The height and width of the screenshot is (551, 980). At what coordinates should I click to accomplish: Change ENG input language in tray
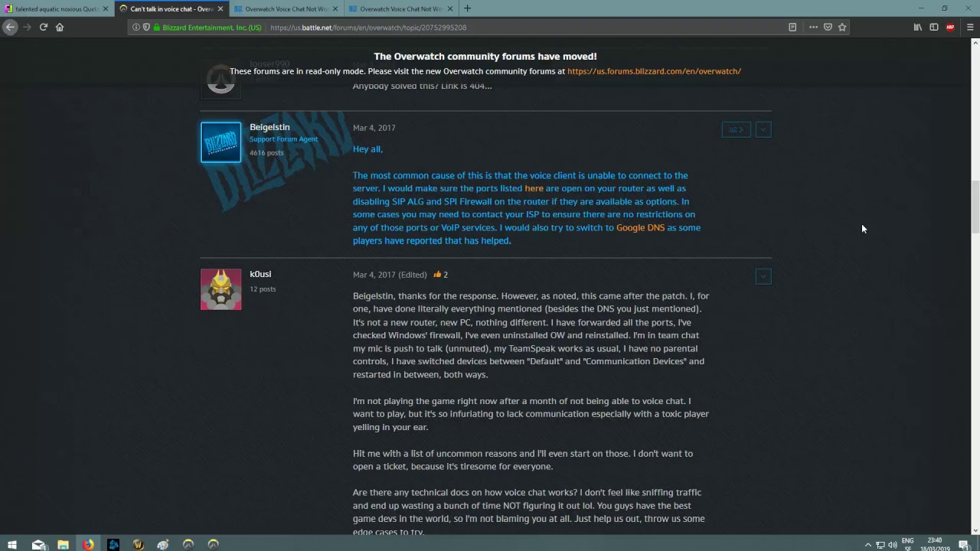point(908,545)
